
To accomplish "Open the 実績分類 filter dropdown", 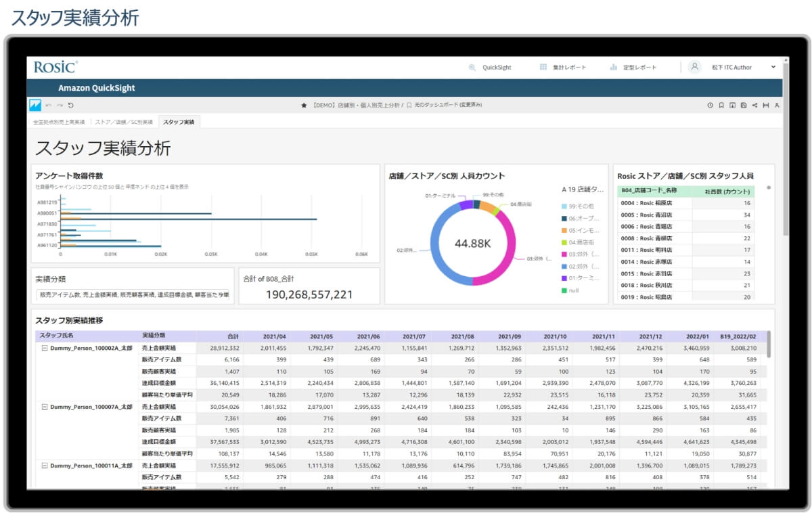I will tap(133, 295).
